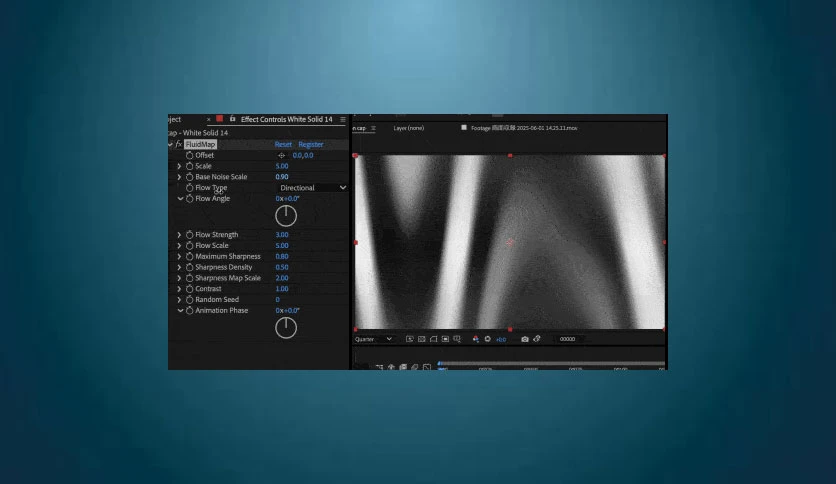Select the FluidMap effect name
This screenshot has width=836, height=484.
pyautogui.click(x=200, y=144)
